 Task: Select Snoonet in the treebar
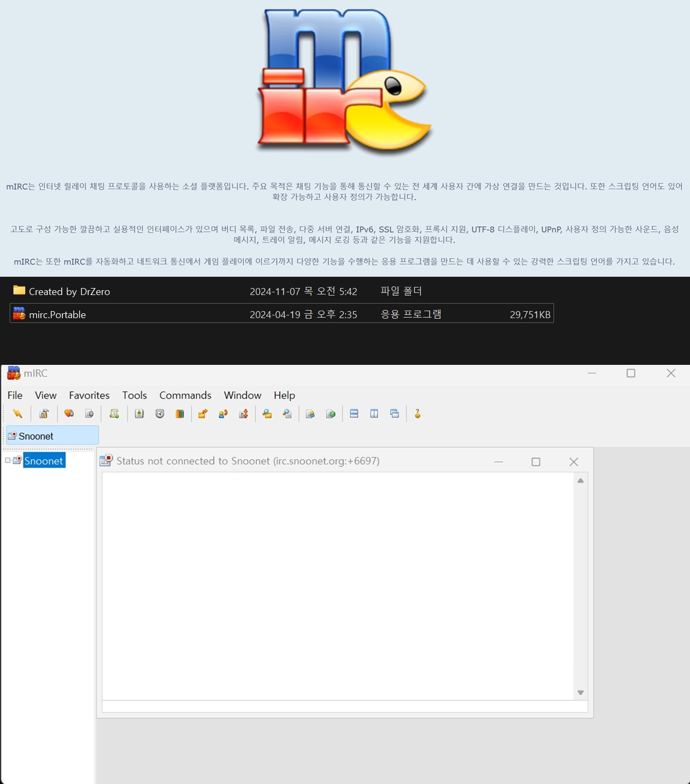click(x=44, y=461)
